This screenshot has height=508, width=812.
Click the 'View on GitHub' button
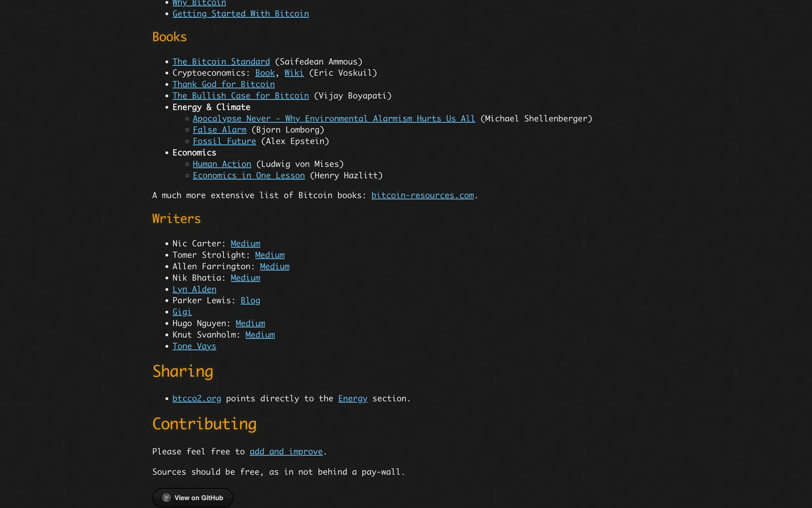pos(193,498)
